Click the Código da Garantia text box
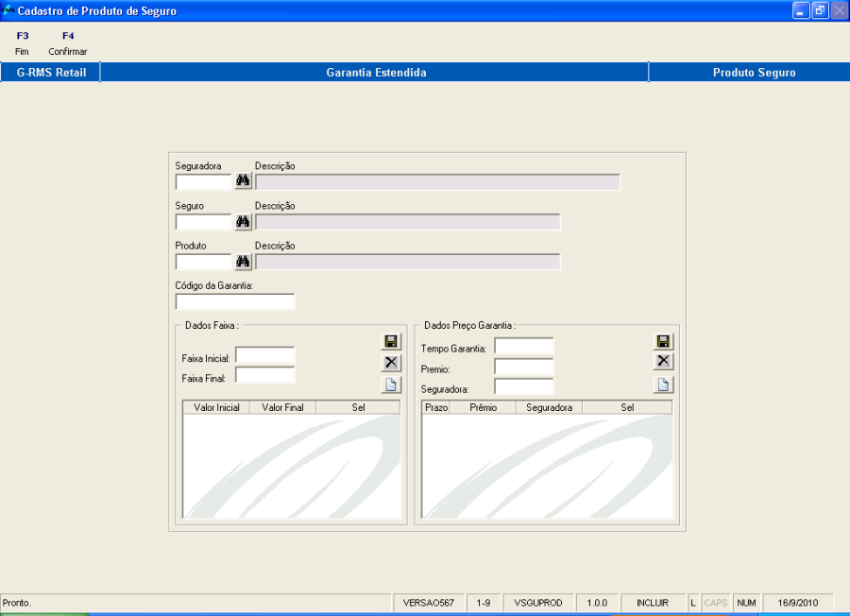Viewport: 850px width, 616px height. coord(235,301)
